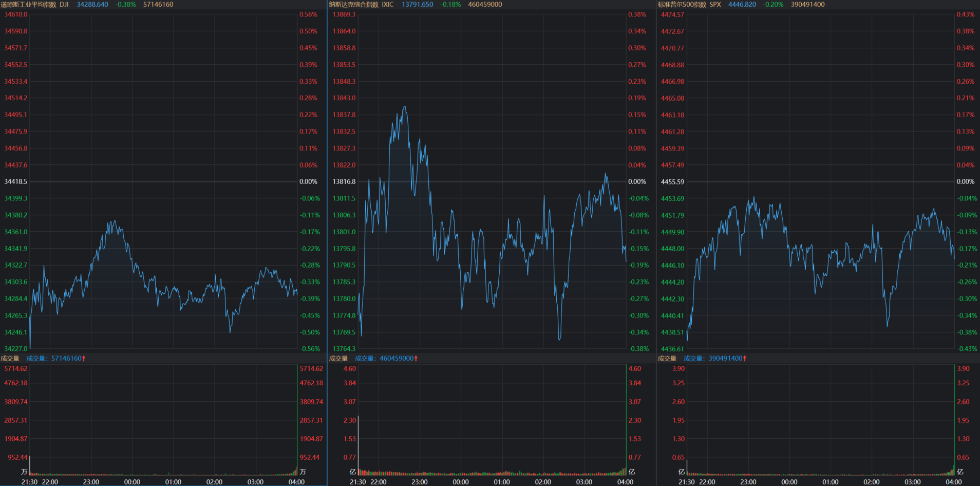Click the bottom Dow price label 34227.0
980x486 pixels.
pos(16,348)
